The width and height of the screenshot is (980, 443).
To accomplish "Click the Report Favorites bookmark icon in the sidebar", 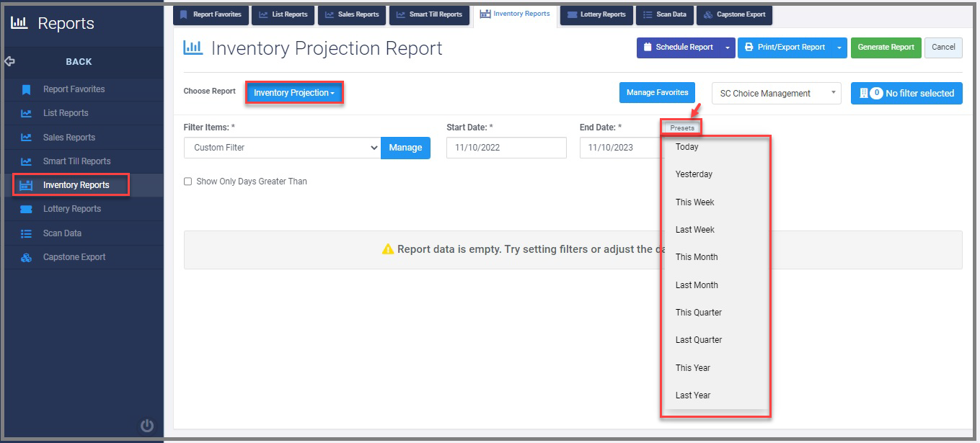I will [26, 90].
